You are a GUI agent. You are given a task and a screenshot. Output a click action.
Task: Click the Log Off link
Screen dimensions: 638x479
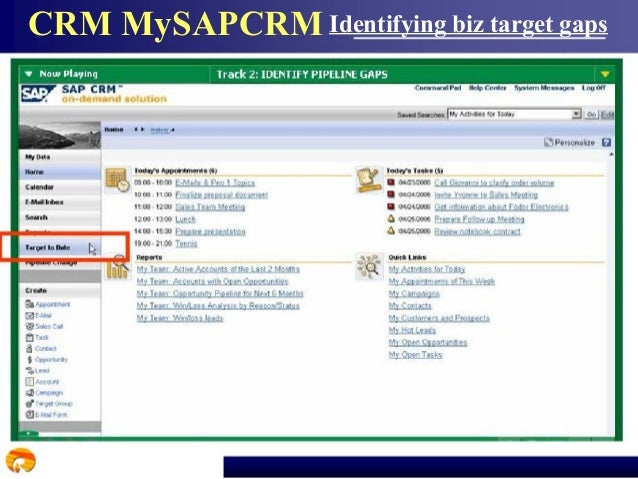point(594,88)
